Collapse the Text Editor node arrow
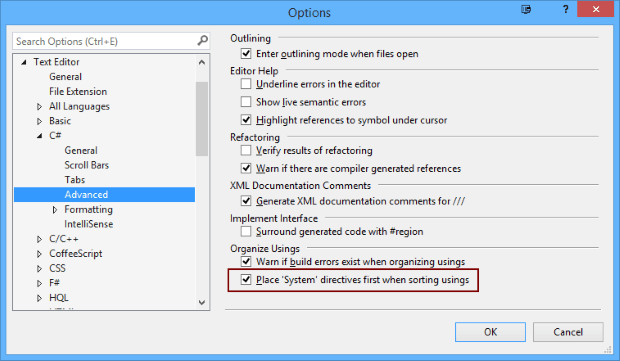Image resolution: width=620 pixels, height=361 pixels. (x=24, y=62)
